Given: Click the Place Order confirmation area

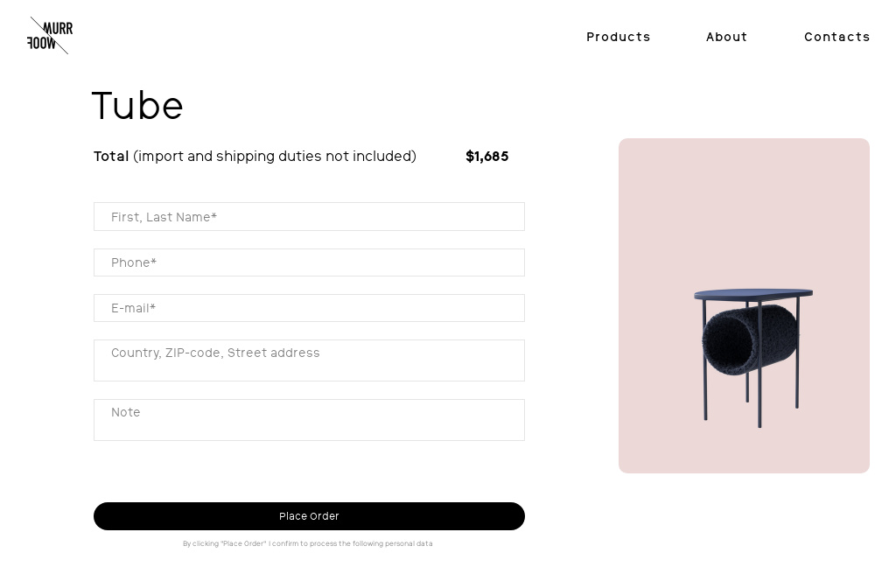Looking at the screenshot, I should pyautogui.click(x=309, y=516).
